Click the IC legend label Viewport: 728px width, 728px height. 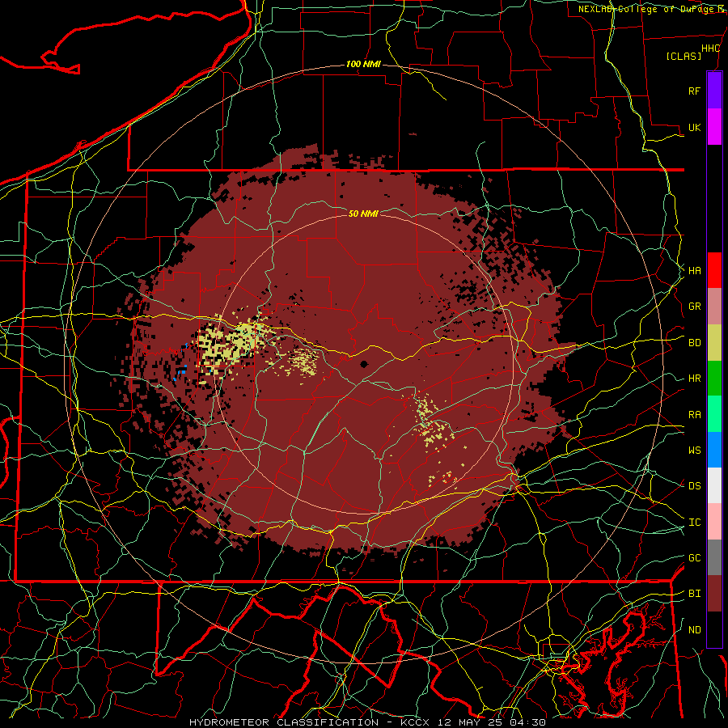click(x=694, y=522)
